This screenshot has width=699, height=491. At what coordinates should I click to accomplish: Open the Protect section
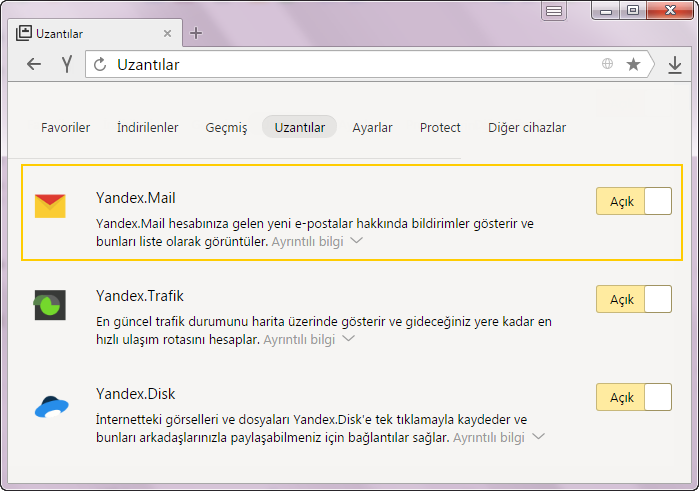(x=440, y=128)
